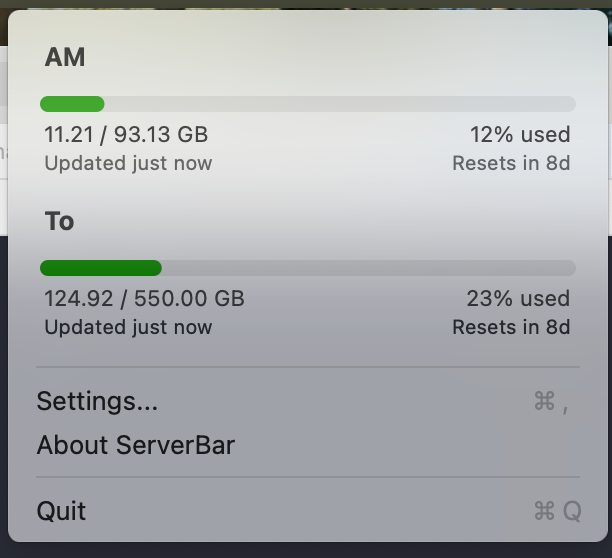Click Updated just now under To
This screenshot has height=558, width=612.
point(128,327)
